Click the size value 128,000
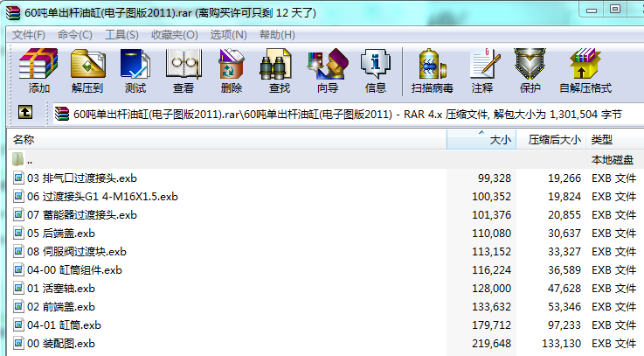The width and height of the screenshot is (644, 356). (x=492, y=288)
